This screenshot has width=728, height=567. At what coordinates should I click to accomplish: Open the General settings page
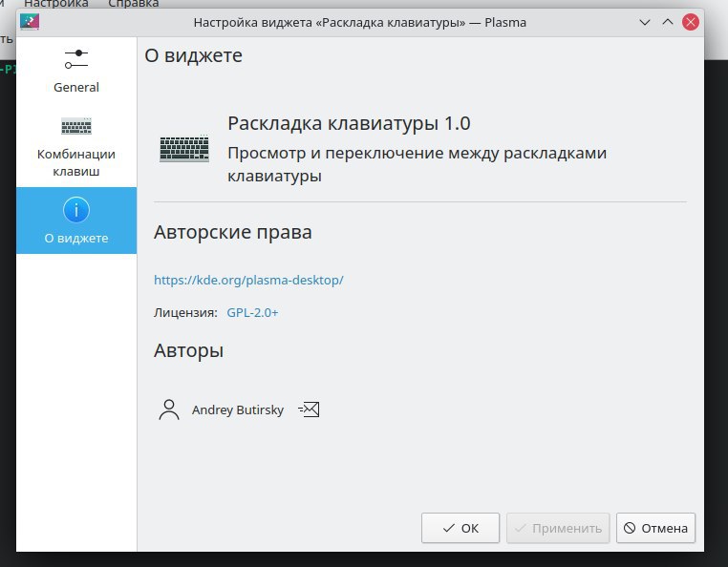[76, 71]
